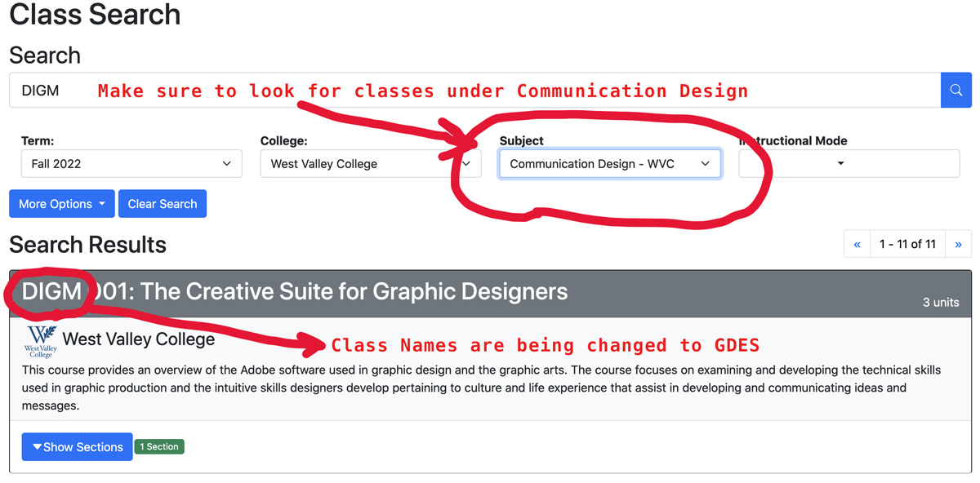This screenshot has width=980, height=483.
Task: Click the chevron on the Show Sections button
Action: (x=38, y=446)
